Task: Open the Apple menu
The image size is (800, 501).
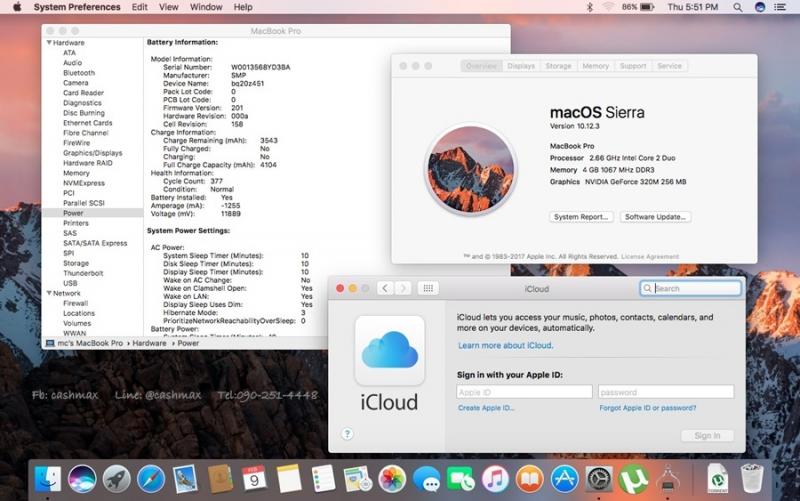Action: pyautogui.click(x=17, y=7)
